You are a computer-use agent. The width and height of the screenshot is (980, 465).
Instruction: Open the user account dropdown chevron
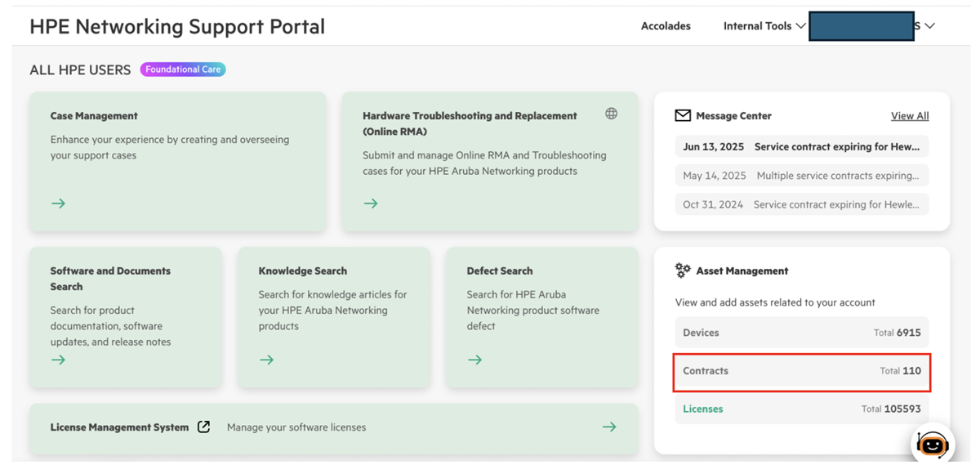tap(929, 26)
